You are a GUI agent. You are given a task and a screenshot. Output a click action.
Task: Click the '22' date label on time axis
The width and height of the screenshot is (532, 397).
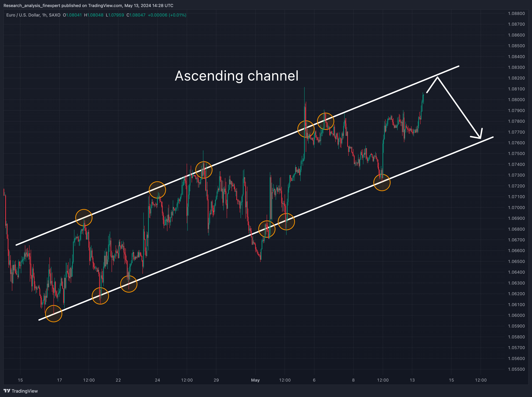(x=118, y=380)
